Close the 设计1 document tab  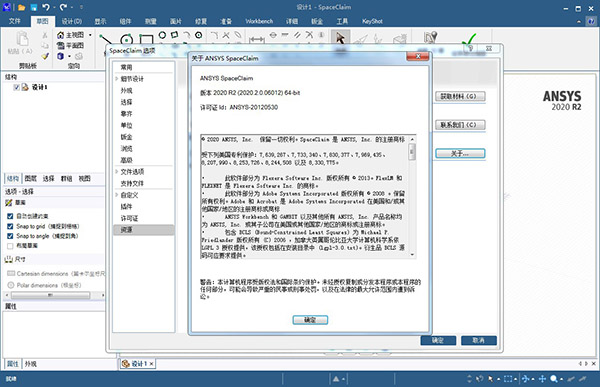[x=152, y=364]
